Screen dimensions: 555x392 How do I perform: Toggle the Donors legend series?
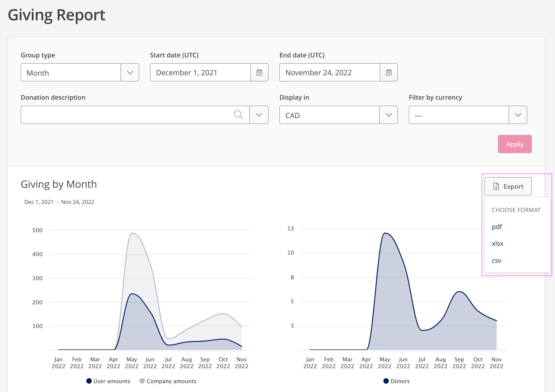pyautogui.click(x=396, y=381)
